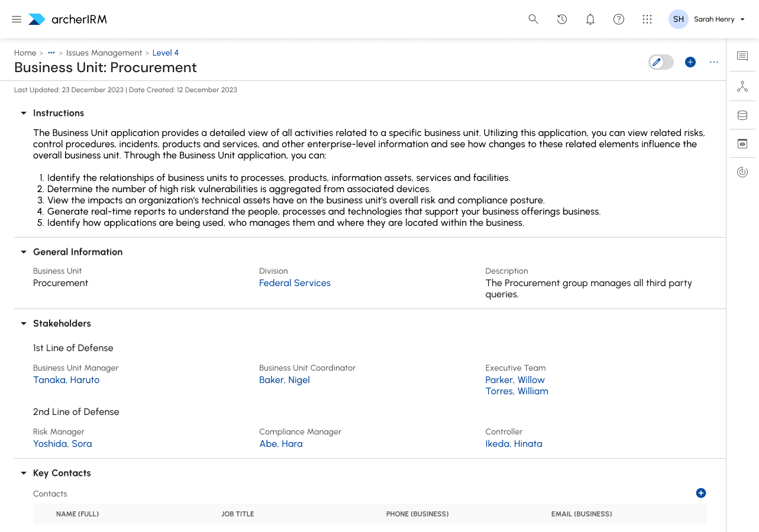The height and width of the screenshot is (532, 759).
Task: Open the hamburger navigation menu
Action: [17, 20]
